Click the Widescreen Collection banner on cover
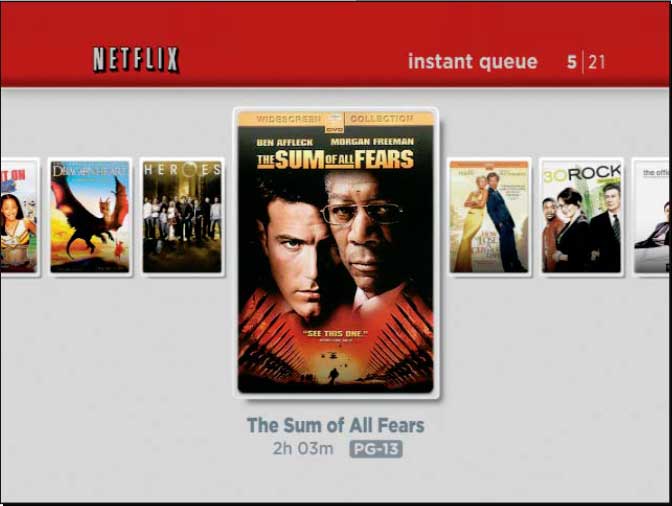This screenshot has width=672, height=506. tap(336, 119)
